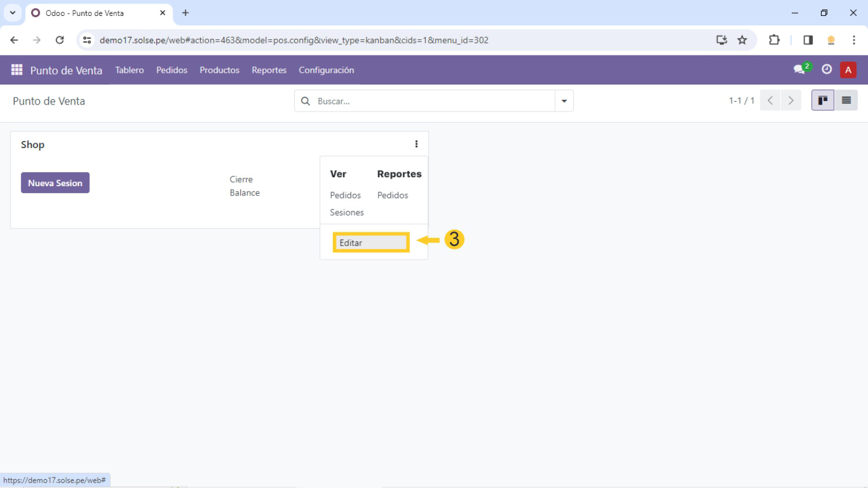Click the red user avatar
868x488 pixels.
click(847, 70)
